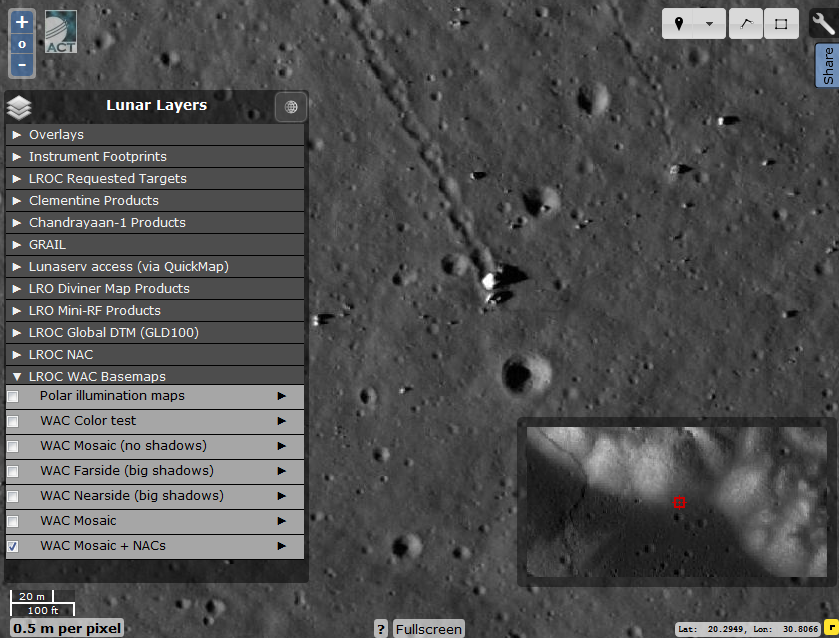Image resolution: width=839 pixels, height=638 pixels.
Task: Expand LROC Requested Targets group
Action: point(155,178)
